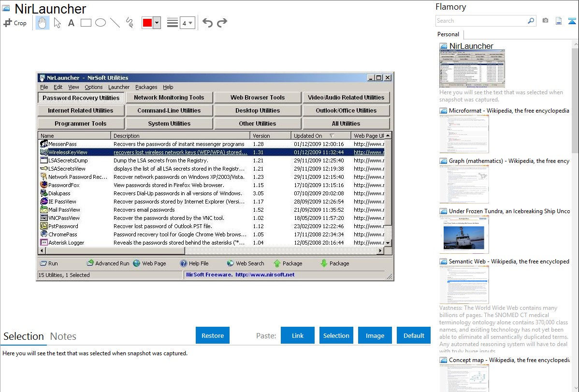The width and height of the screenshot is (579, 392).
Task: Choose the text annotation tool
Action: tap(71, 23)
